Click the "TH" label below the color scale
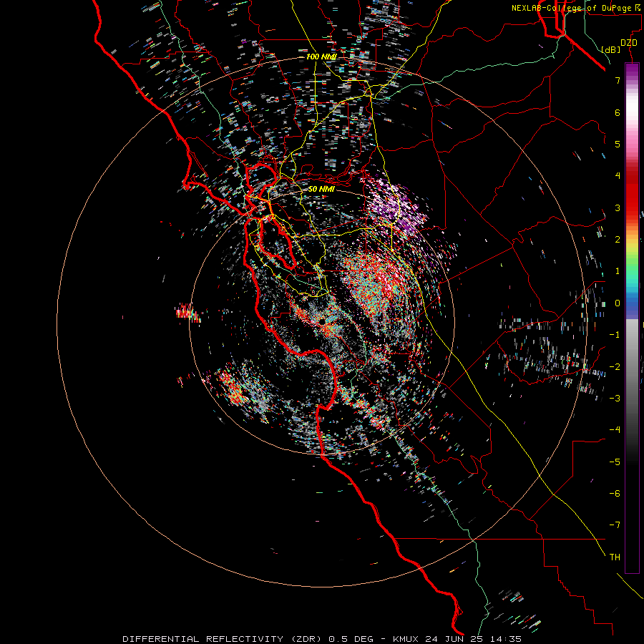The image size is (644, 644). point(615,557)
